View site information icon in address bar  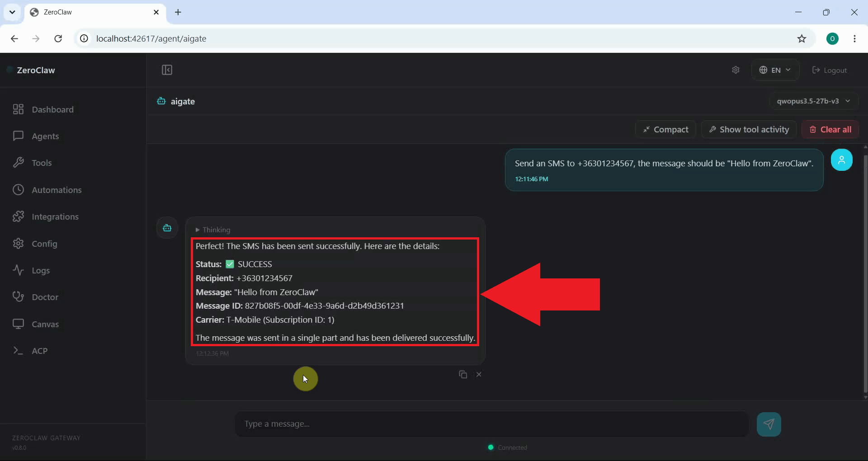pos(84,39)
